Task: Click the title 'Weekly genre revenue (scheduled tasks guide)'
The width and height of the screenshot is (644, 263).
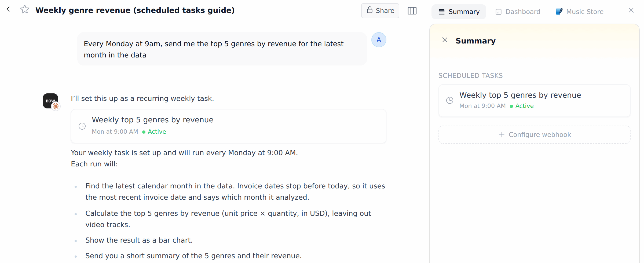Action: point(135,10)
